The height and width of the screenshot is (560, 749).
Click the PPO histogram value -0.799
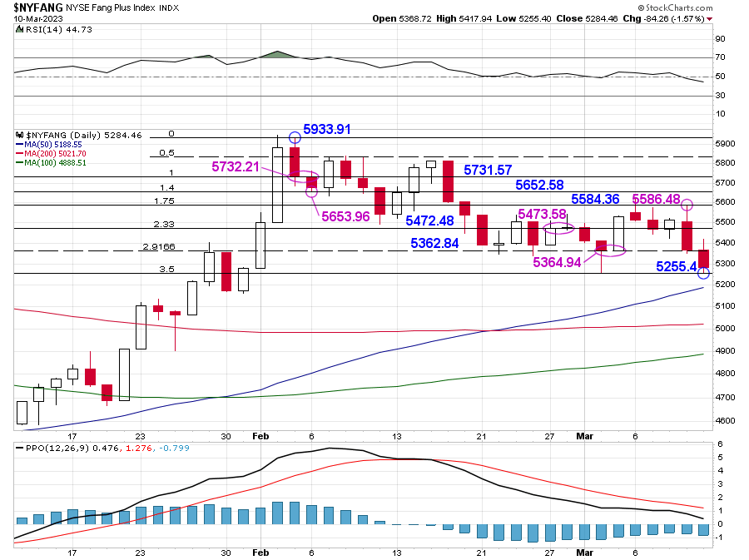(x=174, y=448)
